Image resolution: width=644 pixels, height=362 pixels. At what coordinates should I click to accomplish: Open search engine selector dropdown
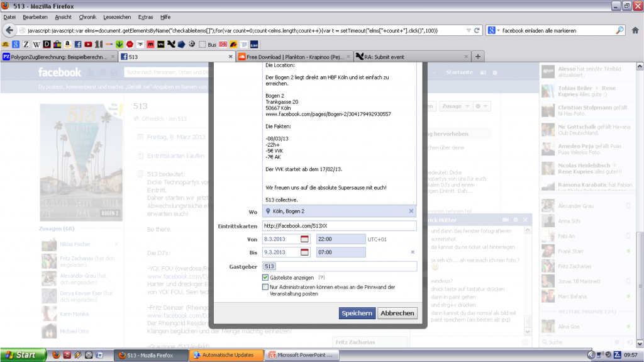[494, 30]
